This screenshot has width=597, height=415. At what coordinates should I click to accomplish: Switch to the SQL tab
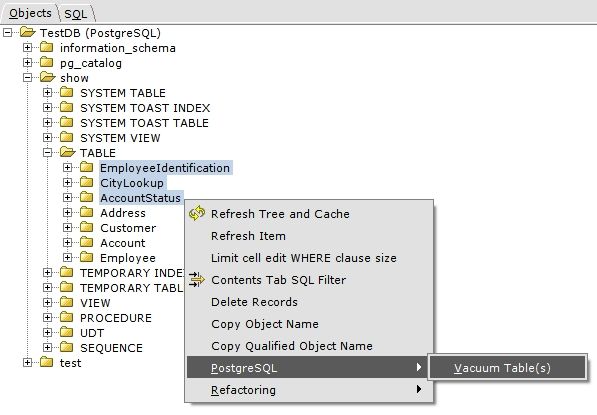[76, 14]
